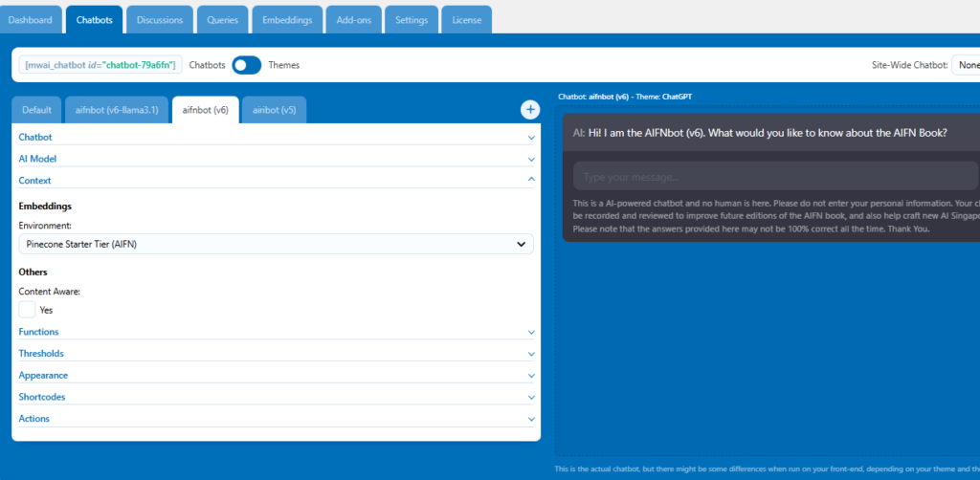Expand the Functions section
The image size is (980, 480).
coord(276,332)
